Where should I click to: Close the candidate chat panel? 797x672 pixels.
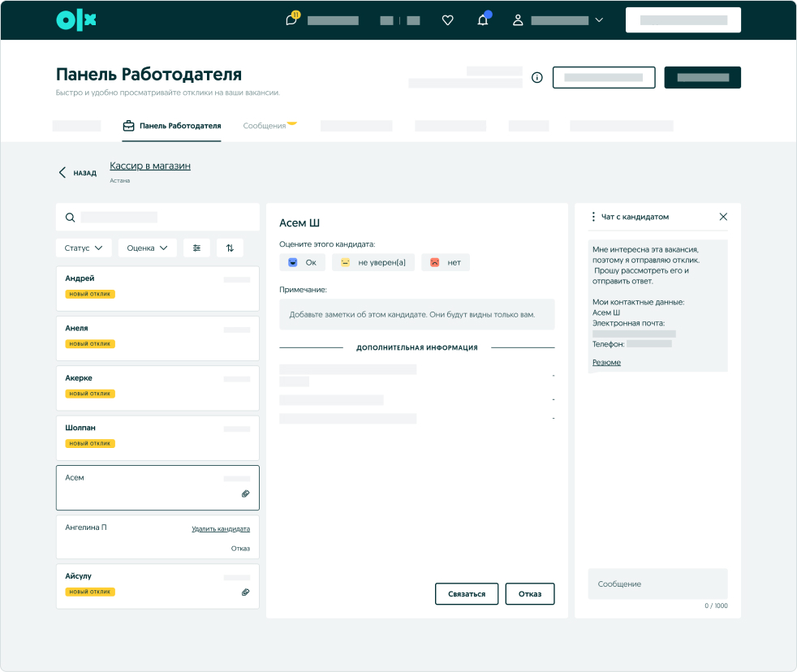tap(723, 217)
